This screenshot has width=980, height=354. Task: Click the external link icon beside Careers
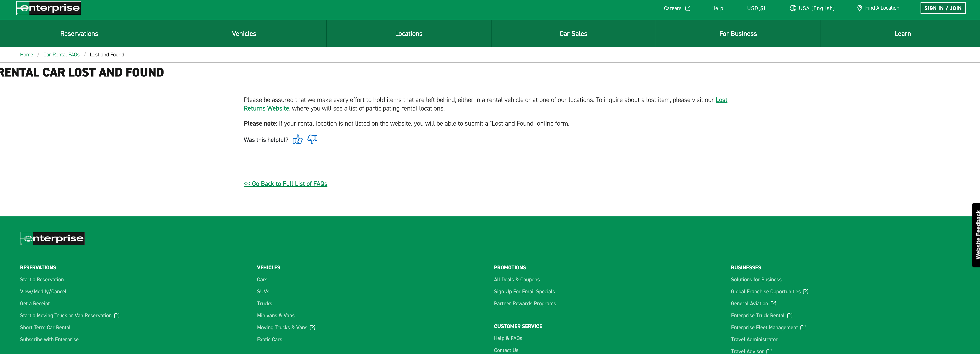(x=688, y=8)
